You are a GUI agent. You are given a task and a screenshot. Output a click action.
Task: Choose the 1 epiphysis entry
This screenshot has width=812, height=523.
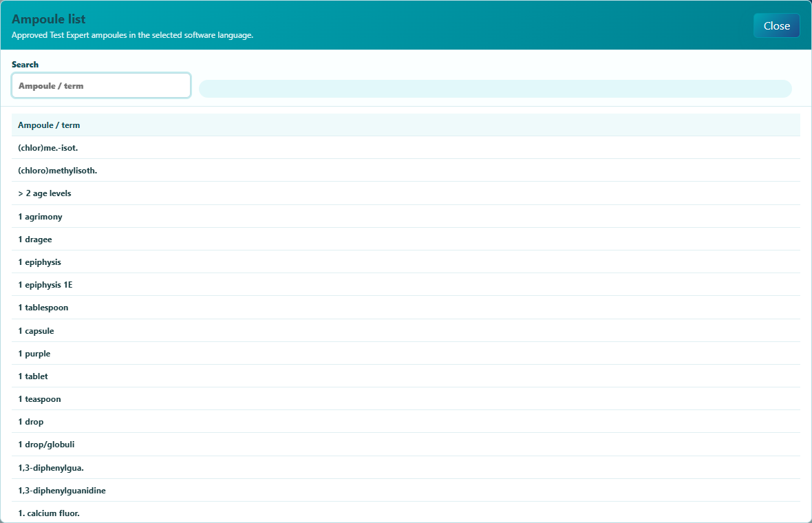pos(405,262)
